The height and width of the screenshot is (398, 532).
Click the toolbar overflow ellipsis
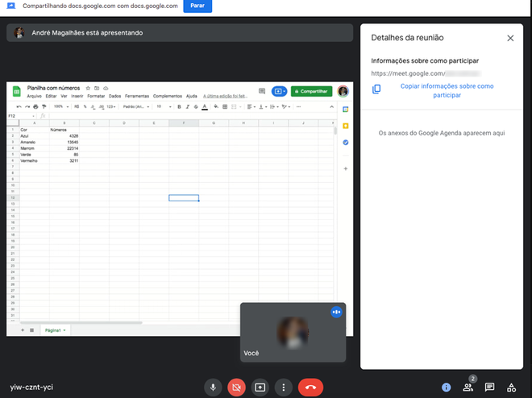pyautogui.click(x=298, y=107)
